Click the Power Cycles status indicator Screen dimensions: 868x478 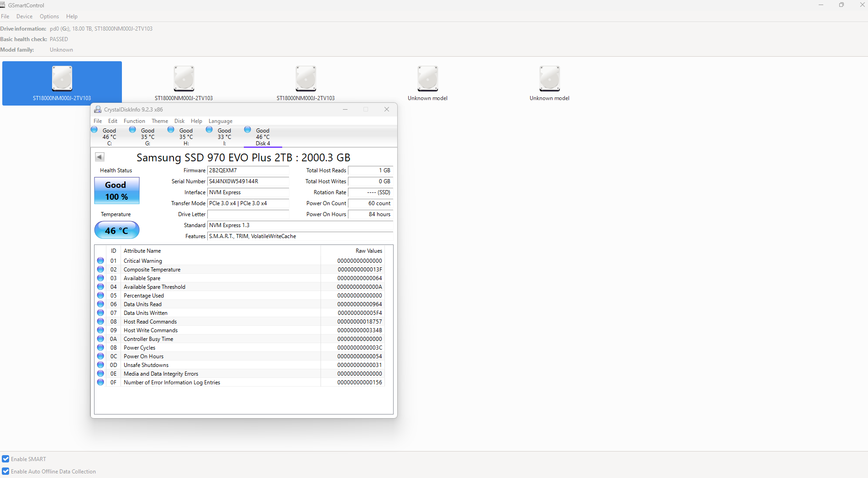[100, 347]
